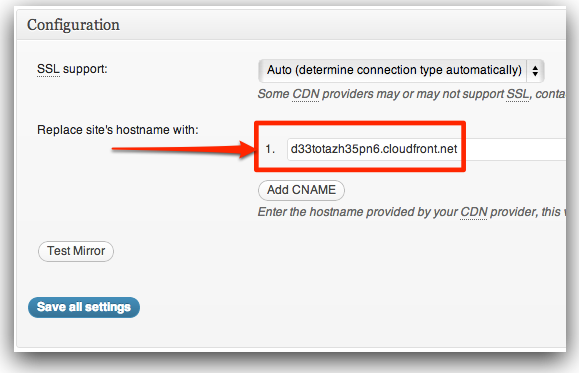
Task: Click the SSL abbreviation in the providers hint text
Action: pyautogui.click(x=518, y=94)
